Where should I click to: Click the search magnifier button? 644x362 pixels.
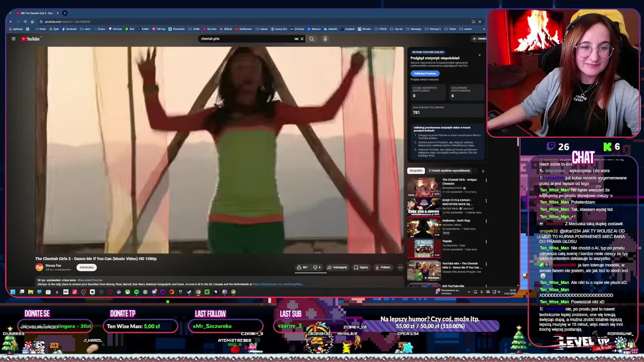coord(311,39)
